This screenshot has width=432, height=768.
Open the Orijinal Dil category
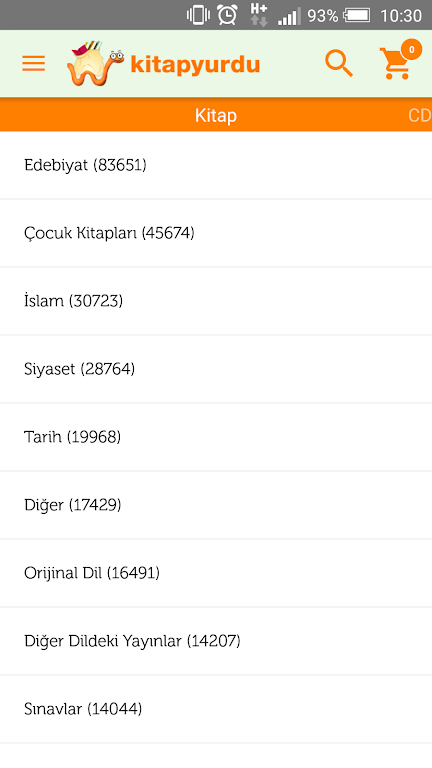pyautogui.click(x=216, y=573)
